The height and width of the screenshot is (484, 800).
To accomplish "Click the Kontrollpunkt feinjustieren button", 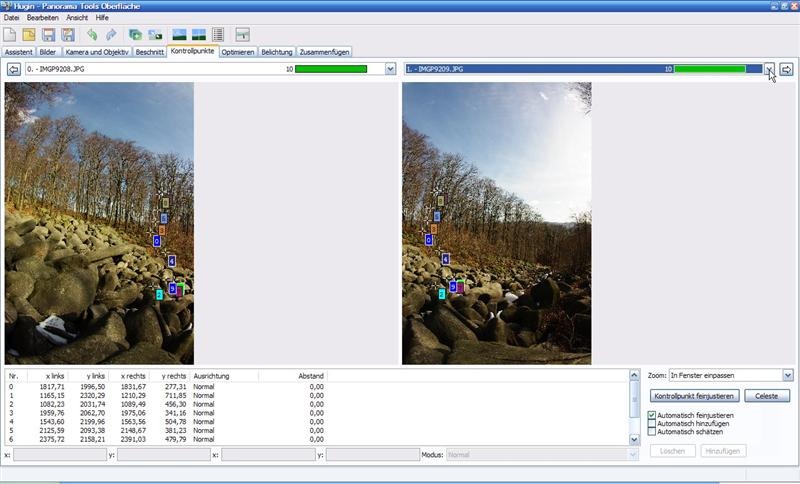I will coord(693,396).
